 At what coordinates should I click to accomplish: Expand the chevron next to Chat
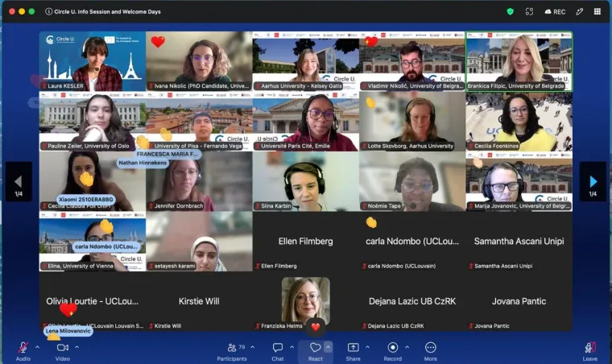292,347
